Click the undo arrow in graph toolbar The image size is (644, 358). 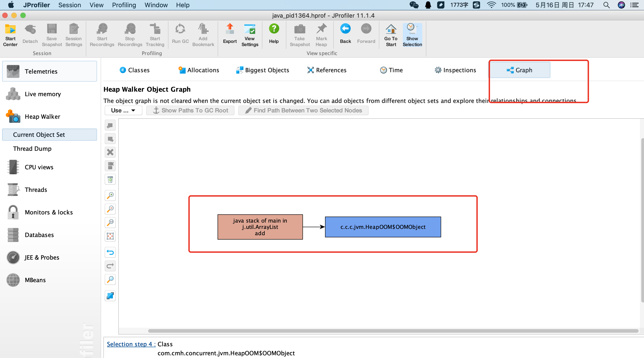coord(110,252)
